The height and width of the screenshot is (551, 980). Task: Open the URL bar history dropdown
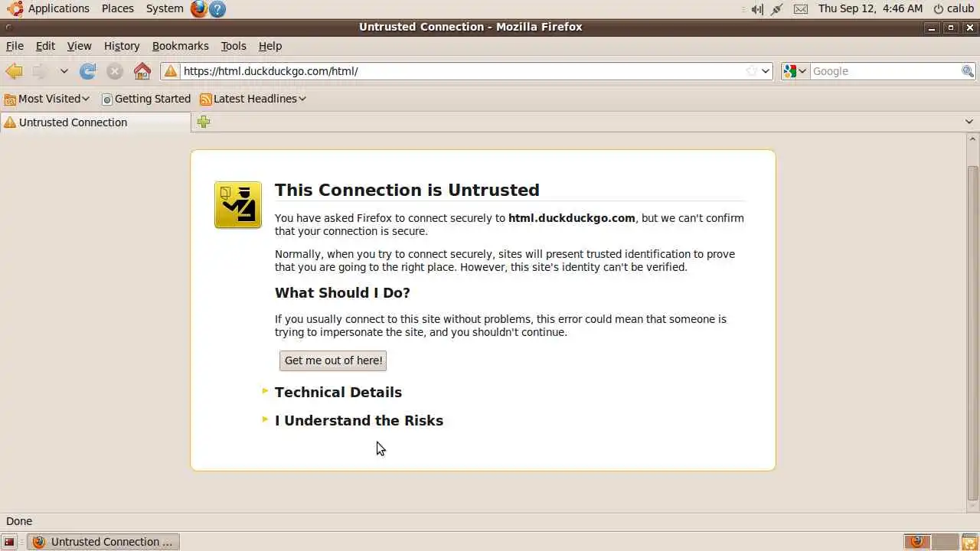766,71
